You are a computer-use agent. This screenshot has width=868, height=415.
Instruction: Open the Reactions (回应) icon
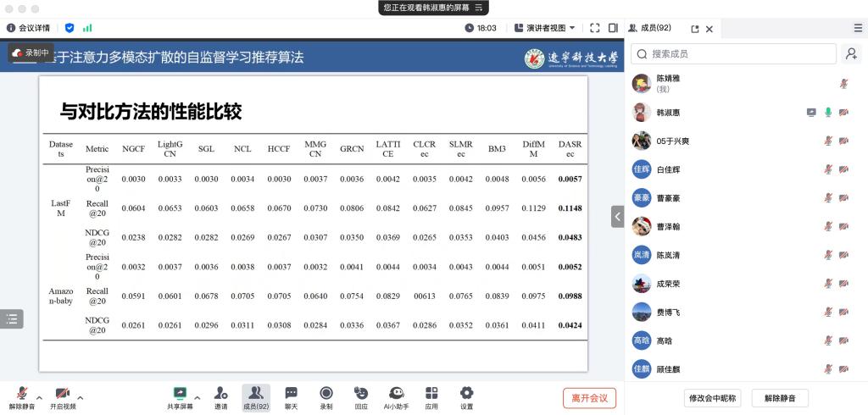(361, 397)
